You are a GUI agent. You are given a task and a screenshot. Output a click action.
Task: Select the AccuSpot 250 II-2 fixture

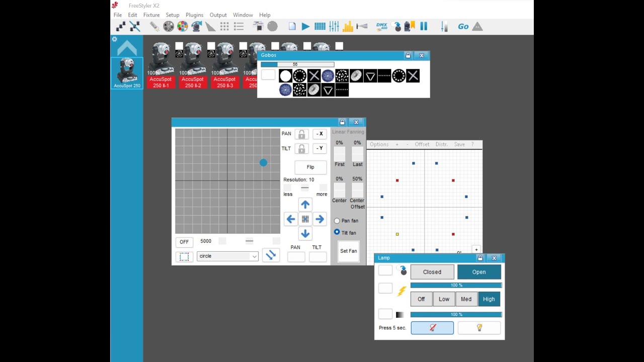[193, 65]
